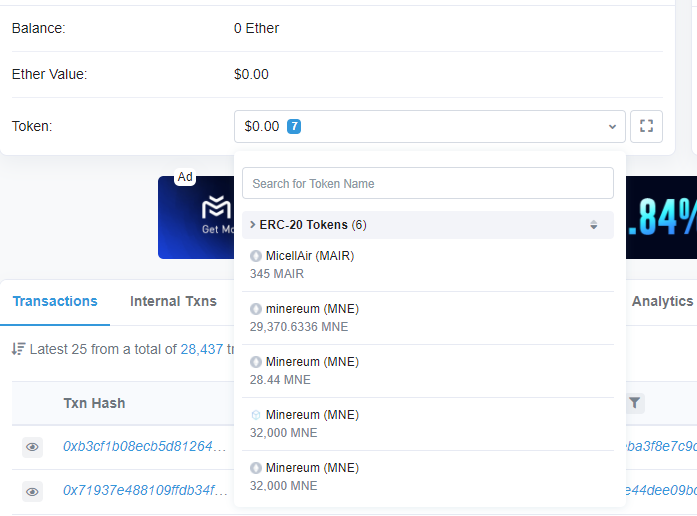697x516 pixels.
Task: Click the 28,437 total transactions link
Action: (201, 349)
